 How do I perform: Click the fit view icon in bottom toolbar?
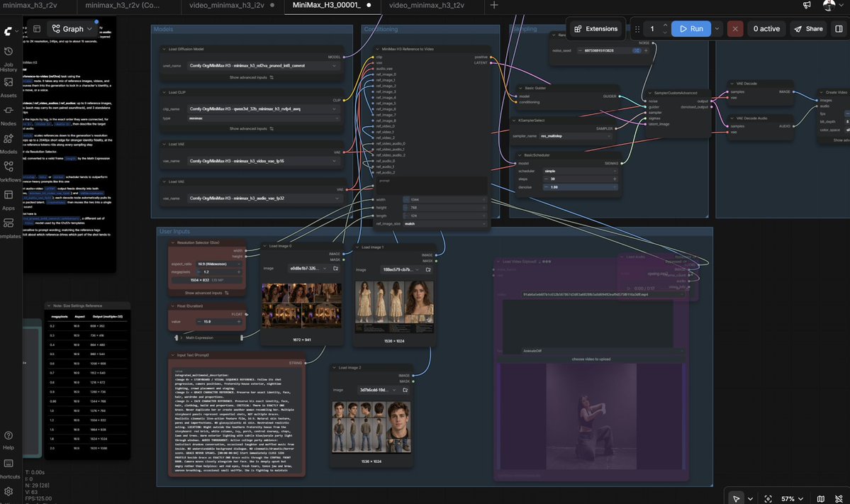768,498
